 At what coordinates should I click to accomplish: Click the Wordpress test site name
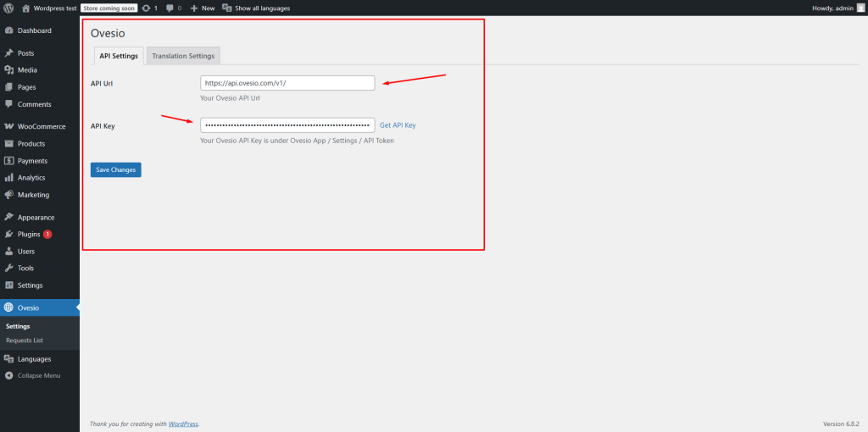click(x=55, y=8)
